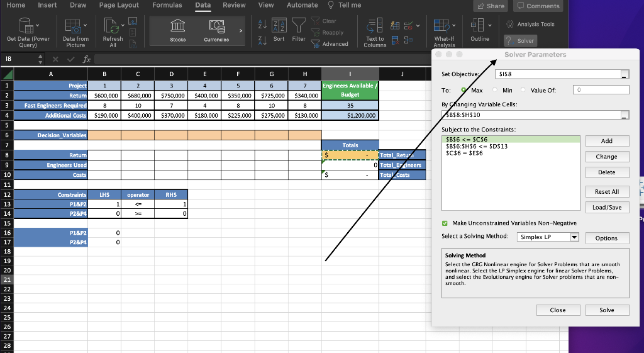The height and width of the screenshot is (353, 644).
Task: Click the Consolidate icon
Action: [408, 40]
